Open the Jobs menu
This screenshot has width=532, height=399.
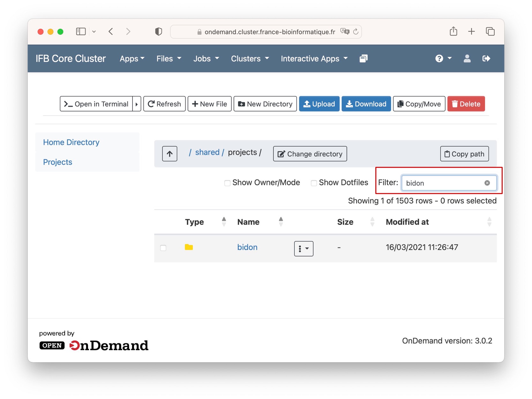[x=206, y=58]
